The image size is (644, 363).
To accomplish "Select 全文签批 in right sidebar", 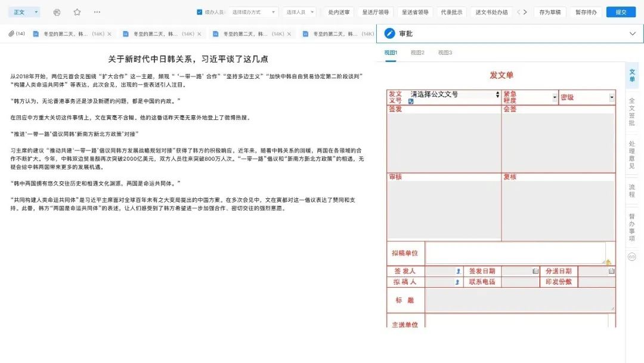I will (632, 112).
